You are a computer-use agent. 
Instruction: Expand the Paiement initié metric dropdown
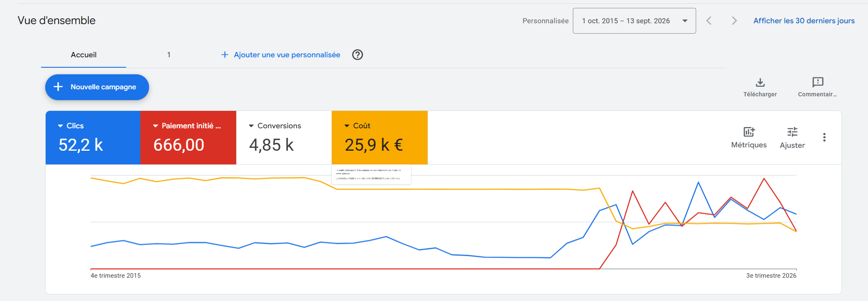pos(156,126)
